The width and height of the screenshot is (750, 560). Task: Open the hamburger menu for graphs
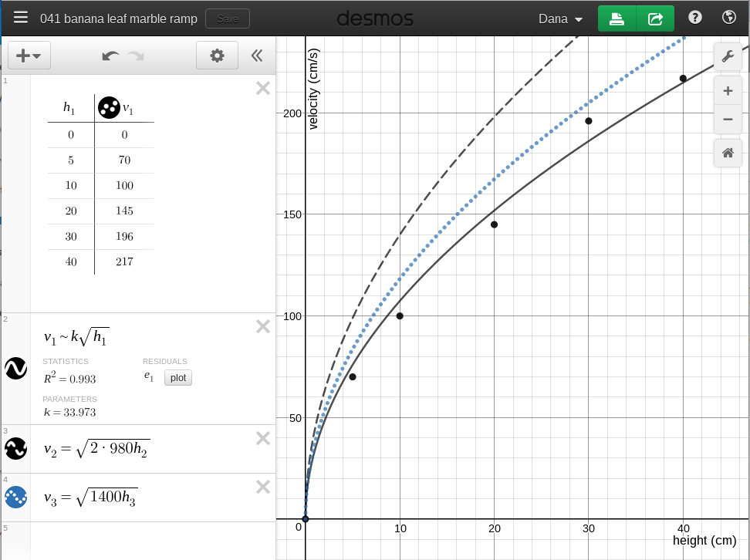21,18
